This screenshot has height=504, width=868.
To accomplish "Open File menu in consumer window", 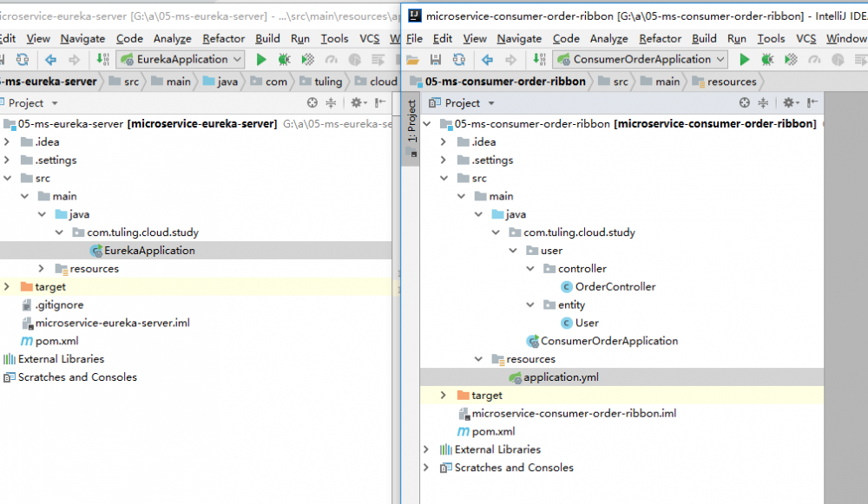I will pos(414,39).
